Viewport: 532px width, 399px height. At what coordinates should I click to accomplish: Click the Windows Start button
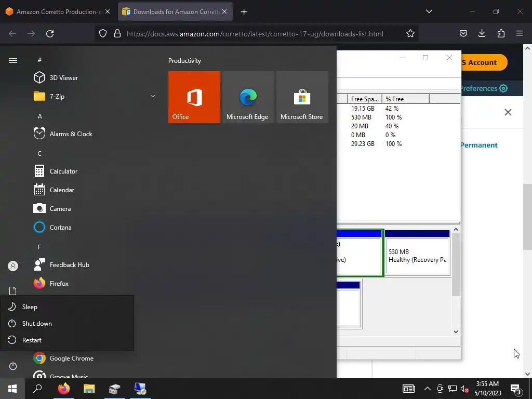click(x=12, y=389)
